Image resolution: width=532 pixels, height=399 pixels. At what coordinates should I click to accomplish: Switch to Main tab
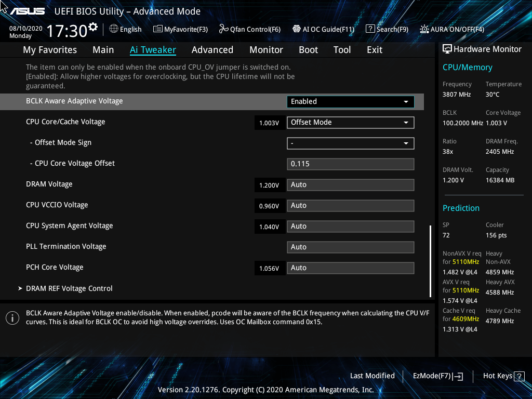point(103,50)
